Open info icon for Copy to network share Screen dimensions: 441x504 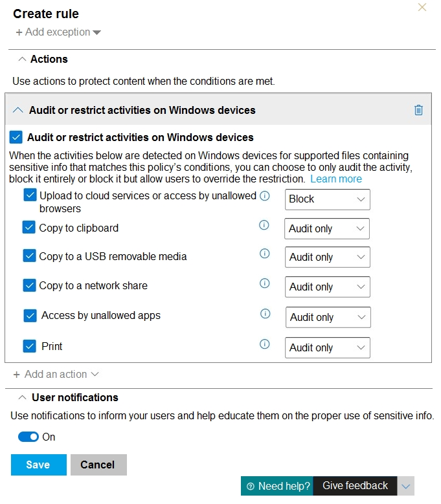(x=264, y=283)
